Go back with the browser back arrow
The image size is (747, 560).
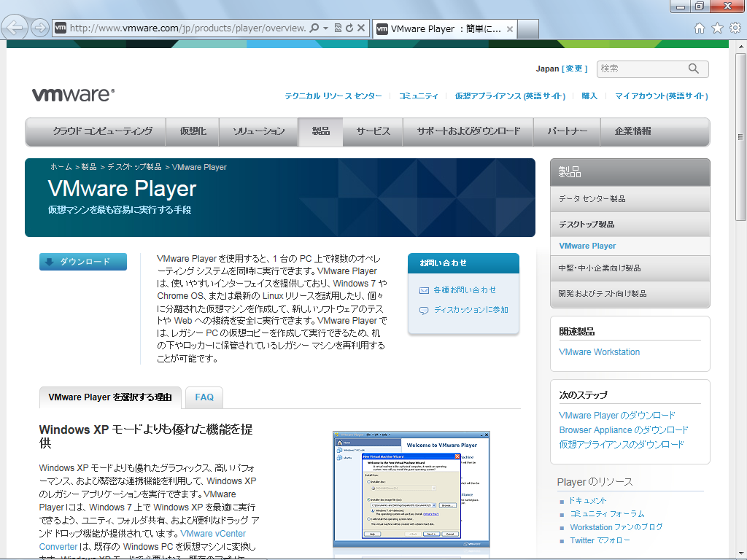(x=15, y=28)
